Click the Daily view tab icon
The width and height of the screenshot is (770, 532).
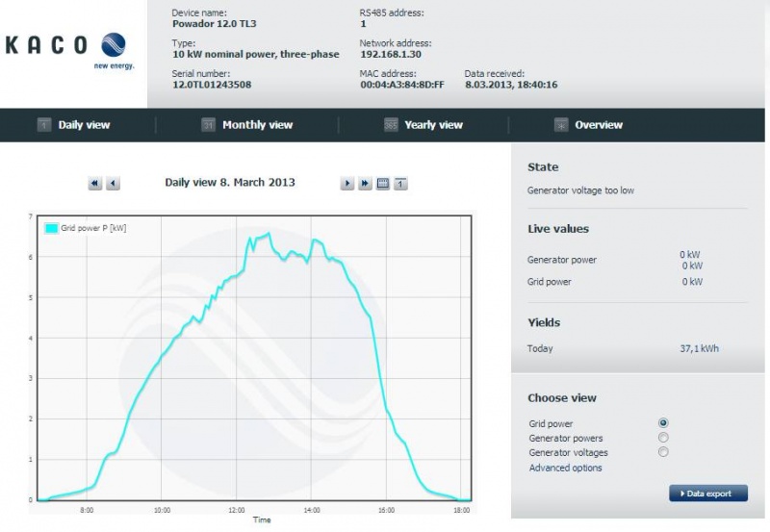[43, 125]
